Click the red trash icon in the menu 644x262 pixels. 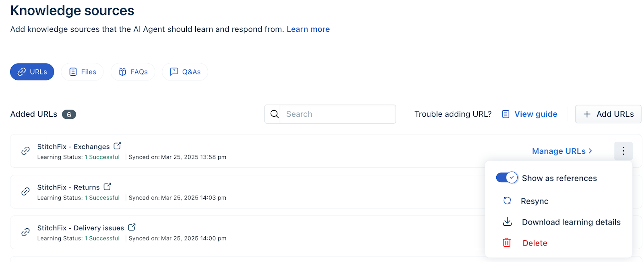(x=507, y=243)
